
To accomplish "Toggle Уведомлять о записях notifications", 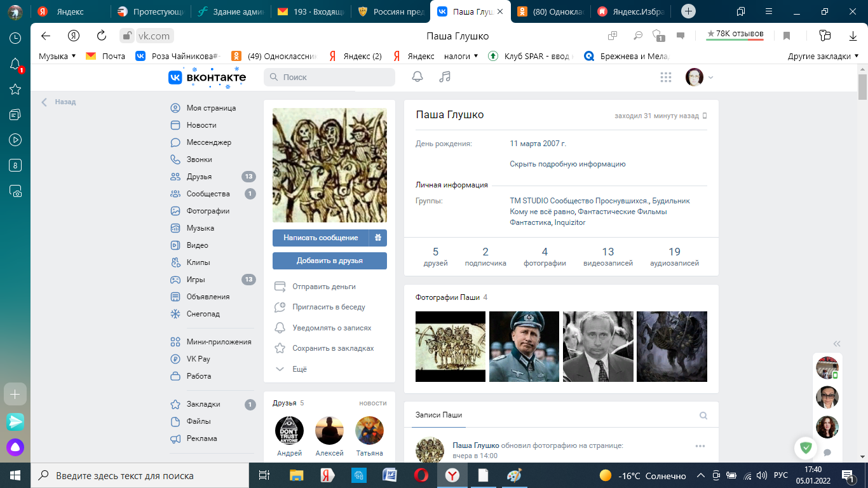I will pos(331,328).
